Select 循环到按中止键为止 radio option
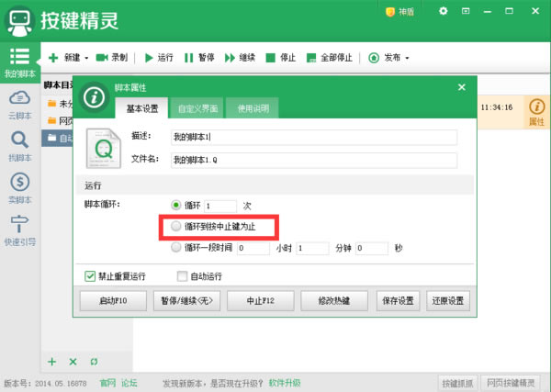The width and height of the screenshot is (551, 392). click(176, 226)
